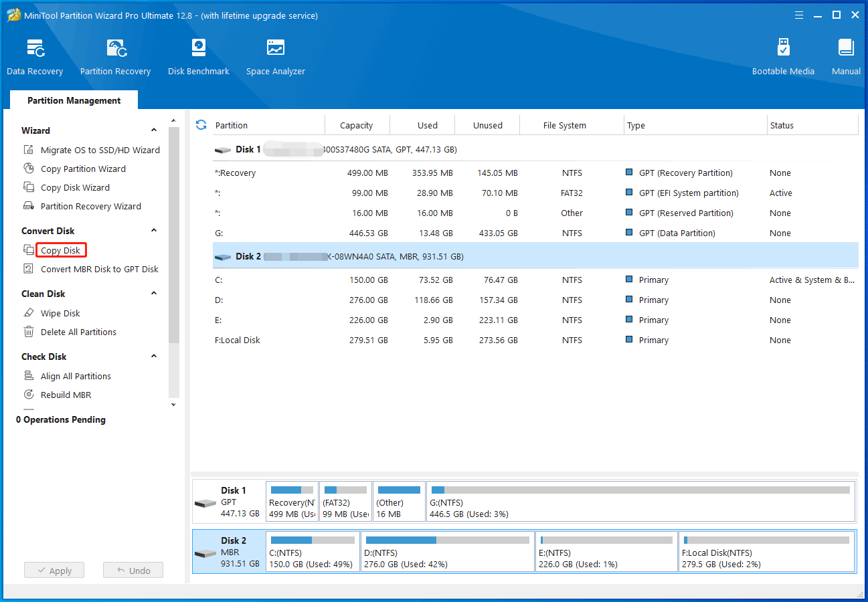This screenshot has width=868, height=602.
Task: Click the Partition column header
Action: pos(268,125)
